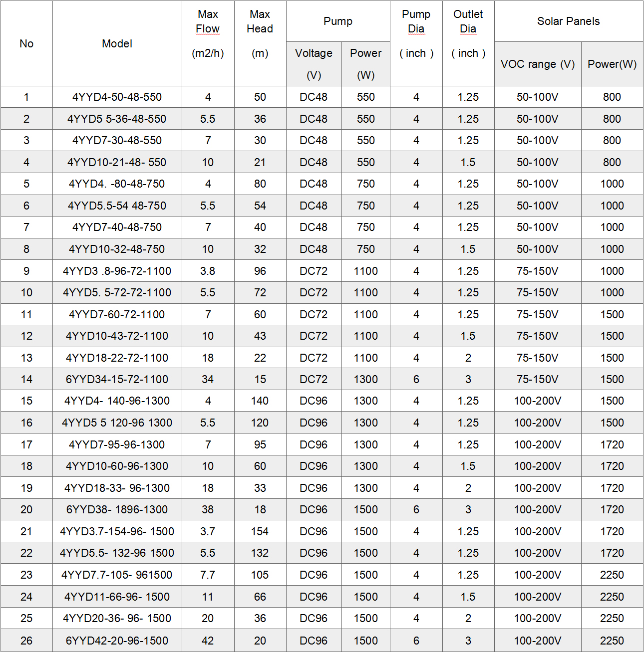Click row number 13
This screenshot has width=644, height=653.
click(x=26, y=358)
